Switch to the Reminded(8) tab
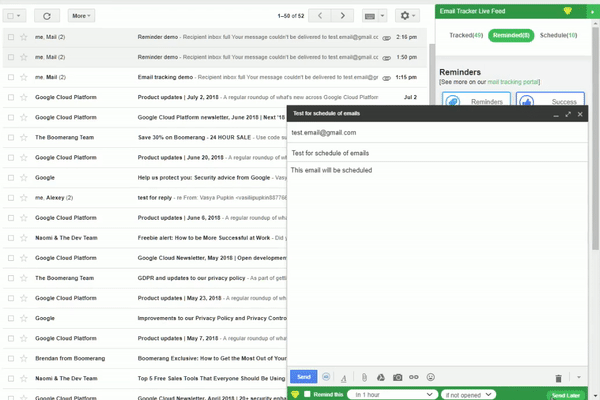The width and height of the screenshot is (600, 400). [x=511, y=35]
